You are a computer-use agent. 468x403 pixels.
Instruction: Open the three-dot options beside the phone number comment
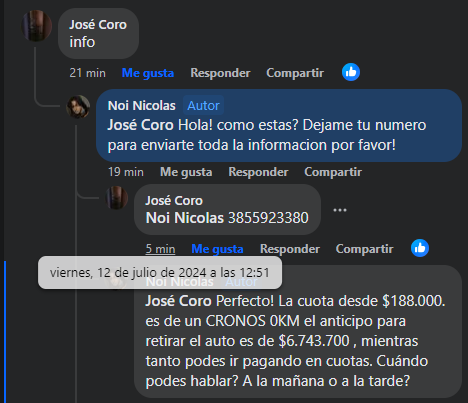(340, 210)
